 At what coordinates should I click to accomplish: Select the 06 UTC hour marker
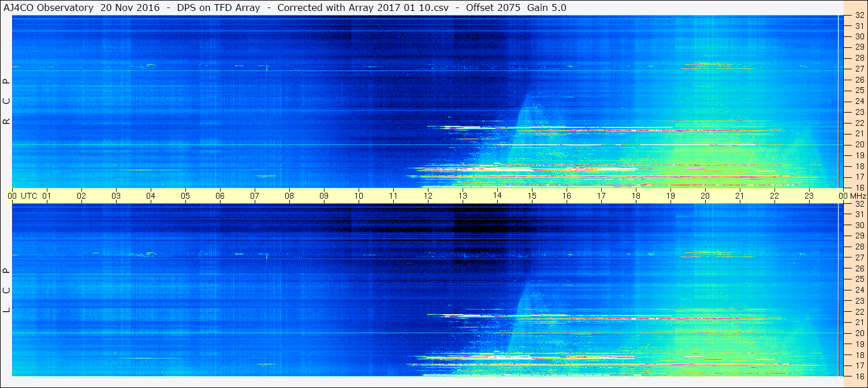click(220, 196)
